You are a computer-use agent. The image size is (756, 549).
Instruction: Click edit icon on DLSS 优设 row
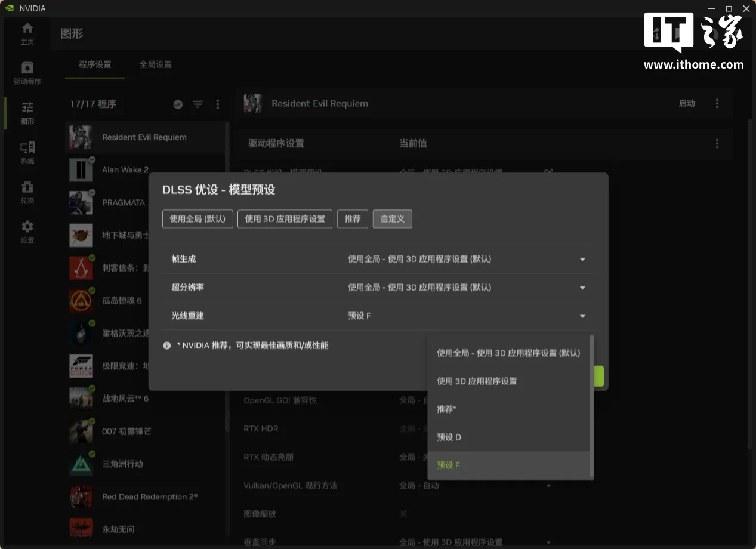point(549,172)
